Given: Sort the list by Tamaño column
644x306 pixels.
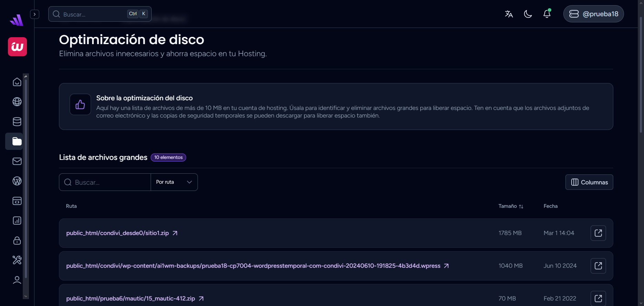Looking at the screenshot, I should coord(511,206).
